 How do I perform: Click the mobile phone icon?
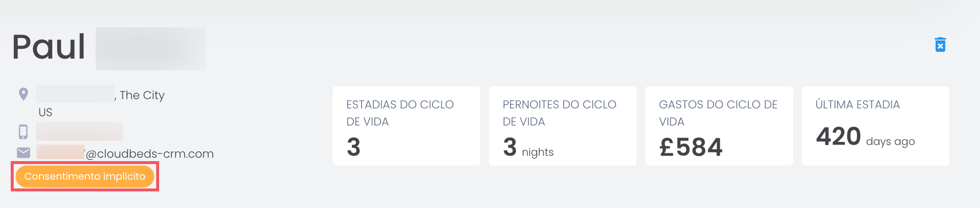click(23, 131)
